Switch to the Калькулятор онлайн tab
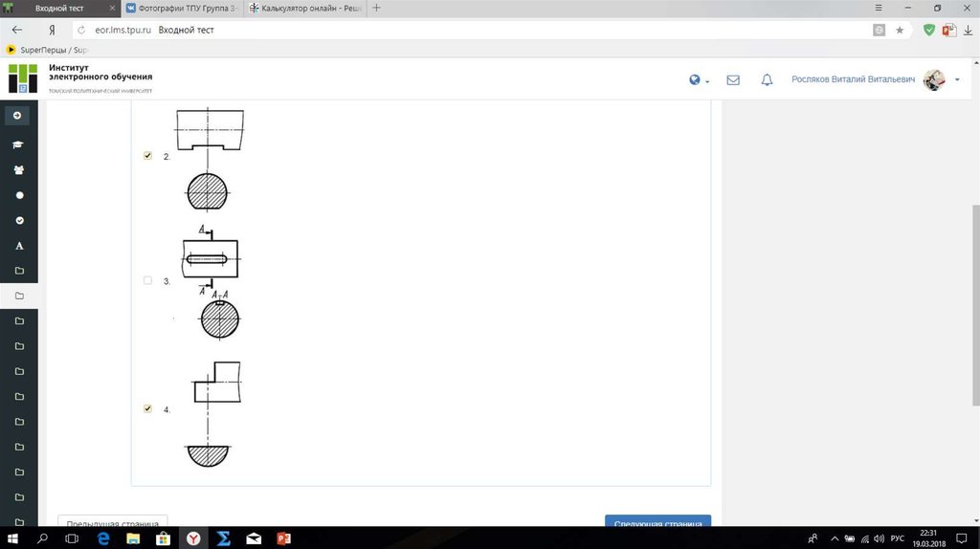 305,8
